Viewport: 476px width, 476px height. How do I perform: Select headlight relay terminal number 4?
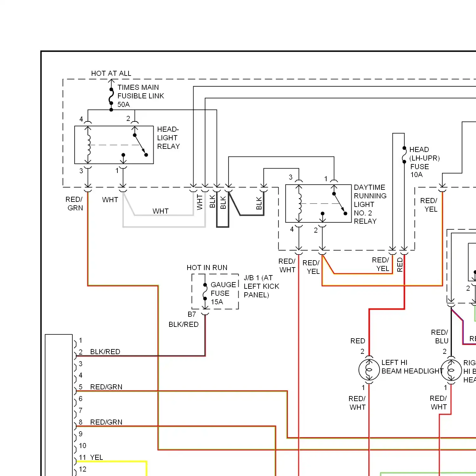coord(81,119)
